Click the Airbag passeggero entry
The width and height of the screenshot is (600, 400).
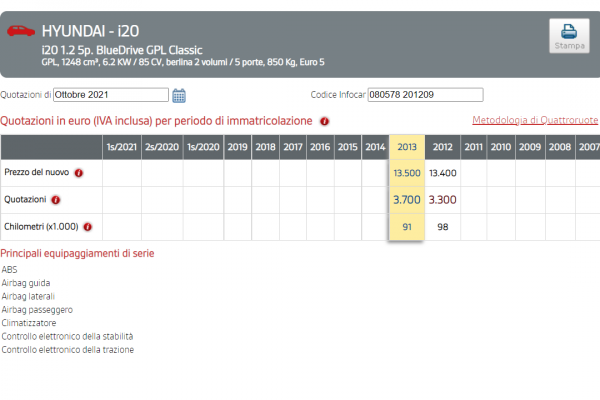pyautogui.click(x=37, y=310)
